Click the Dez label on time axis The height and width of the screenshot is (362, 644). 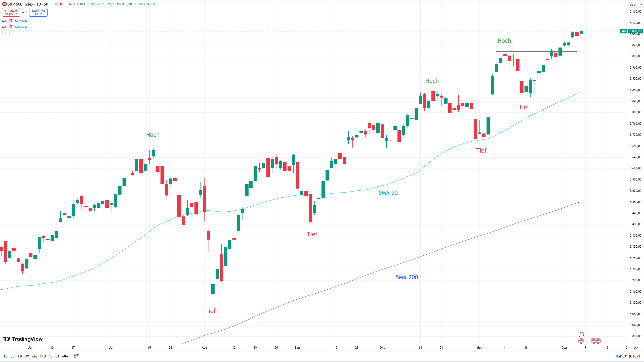pos(564,348)
